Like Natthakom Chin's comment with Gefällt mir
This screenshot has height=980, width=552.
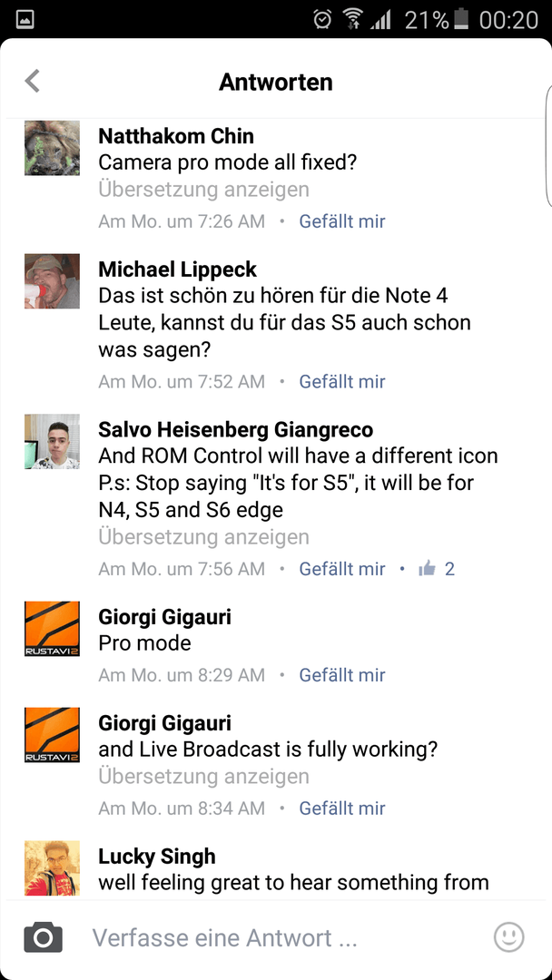[342, 221]
